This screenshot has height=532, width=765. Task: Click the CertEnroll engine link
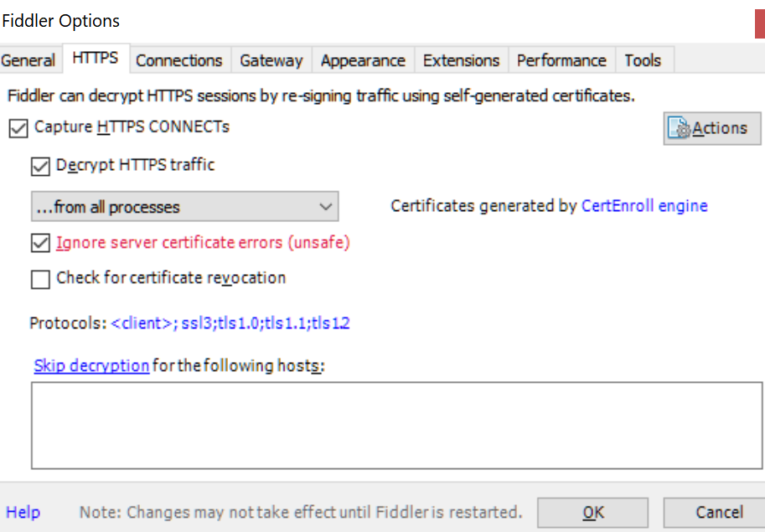click(x=644, y=206)
